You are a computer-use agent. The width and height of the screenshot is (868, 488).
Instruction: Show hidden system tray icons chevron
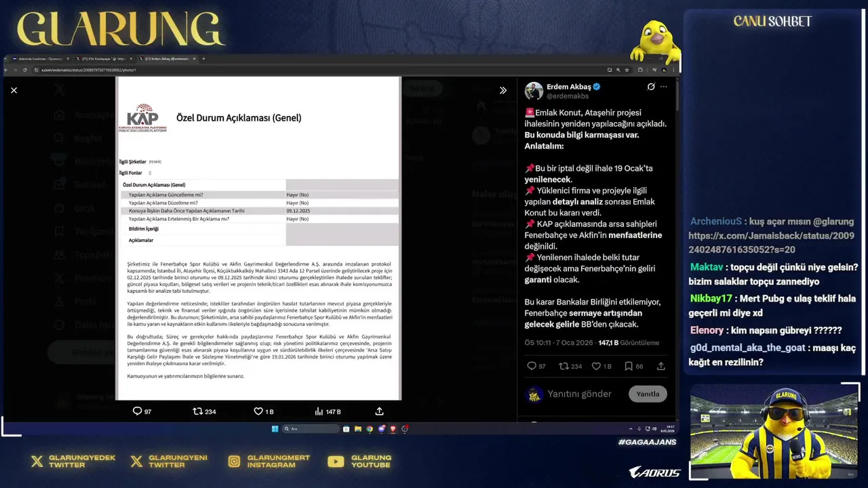tap(631, 429)
